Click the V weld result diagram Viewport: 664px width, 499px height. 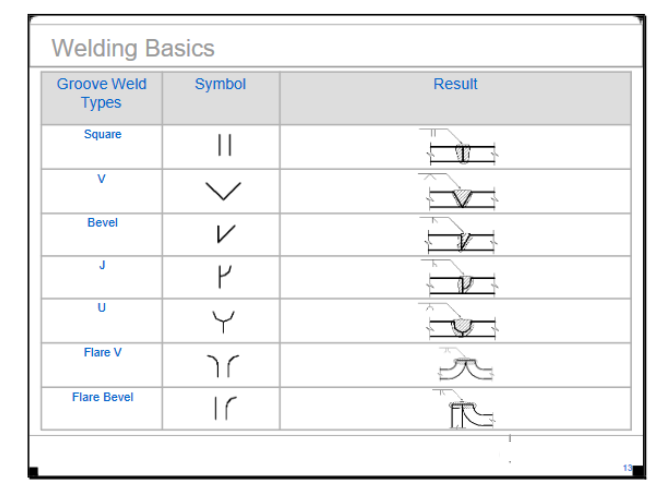(x=458, y=191)
